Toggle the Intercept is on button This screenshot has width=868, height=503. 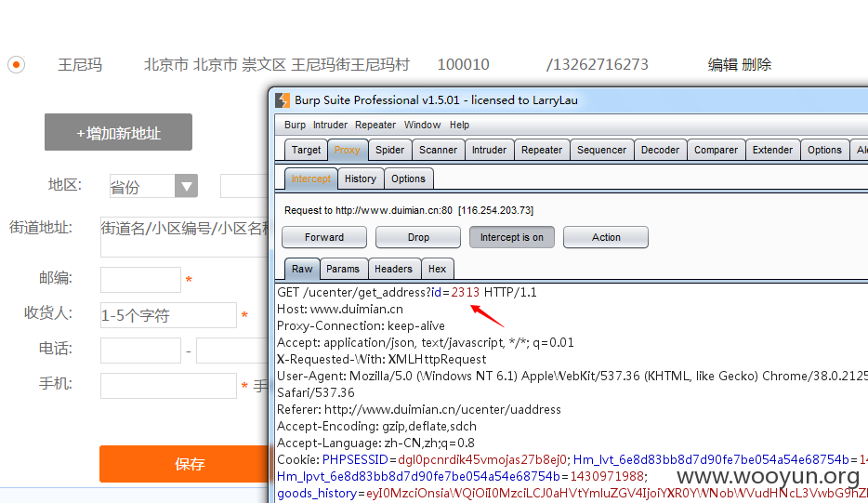click(511, 237)
